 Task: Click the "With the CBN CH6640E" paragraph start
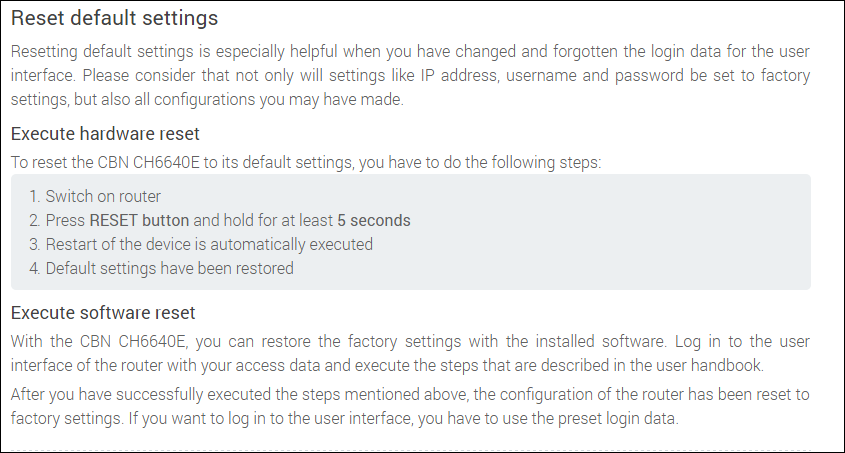tap(80, 341)
